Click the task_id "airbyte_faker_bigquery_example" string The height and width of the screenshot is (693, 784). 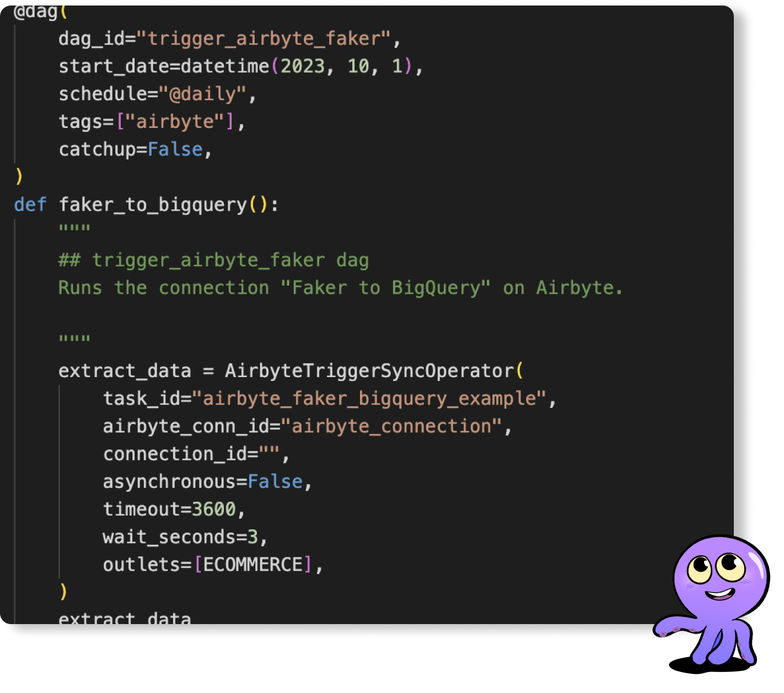point(369,399)
